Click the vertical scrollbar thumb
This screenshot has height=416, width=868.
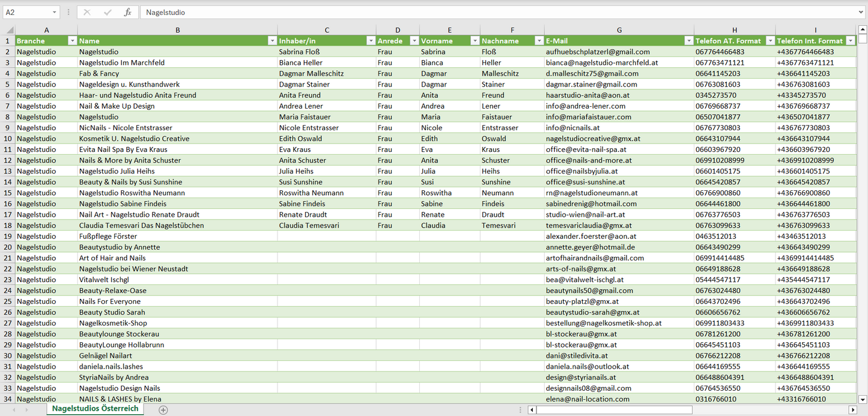(x=863, y=39)
